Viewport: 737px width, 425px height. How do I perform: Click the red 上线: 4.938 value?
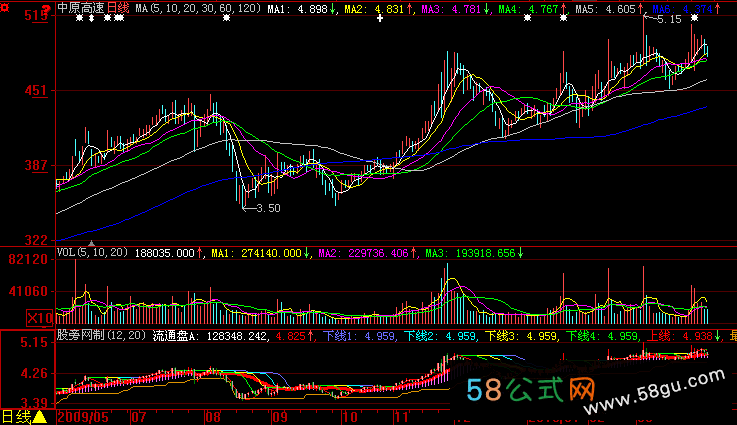tap(680, 336)
